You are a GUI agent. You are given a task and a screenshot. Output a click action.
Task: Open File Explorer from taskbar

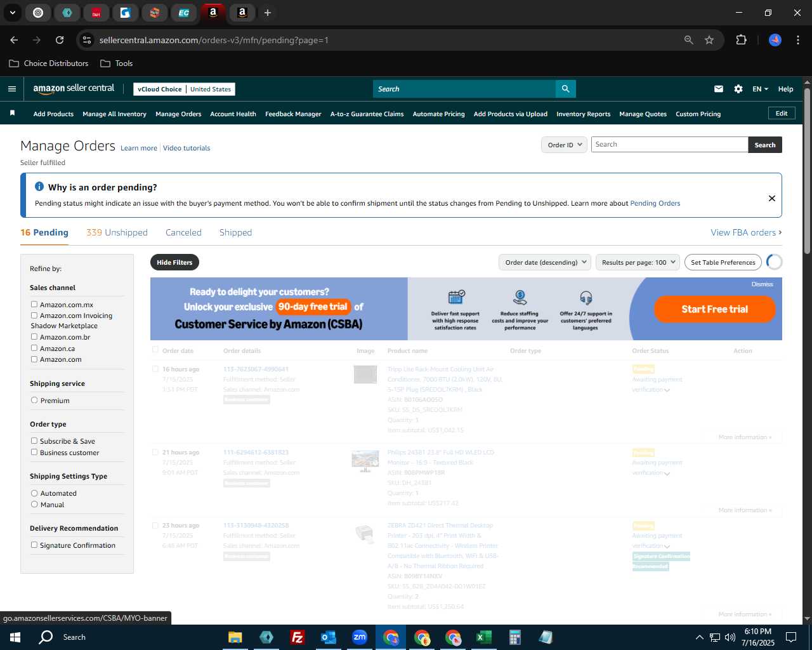[235, 637]
